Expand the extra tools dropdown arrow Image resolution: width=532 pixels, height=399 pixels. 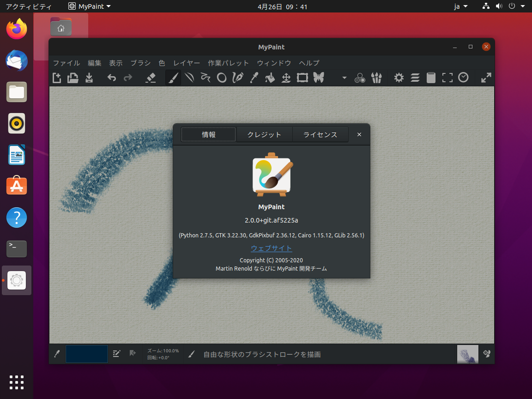[344, 78]
